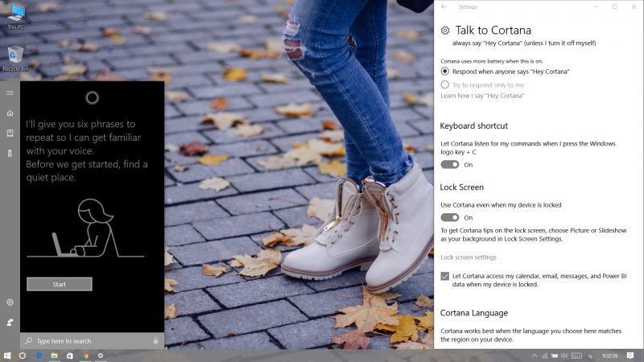Image resolution: width=644 pixels, height=362 pixels.
Task: Click the Cortana circle logo in the panel
Action: pos(92,97)
